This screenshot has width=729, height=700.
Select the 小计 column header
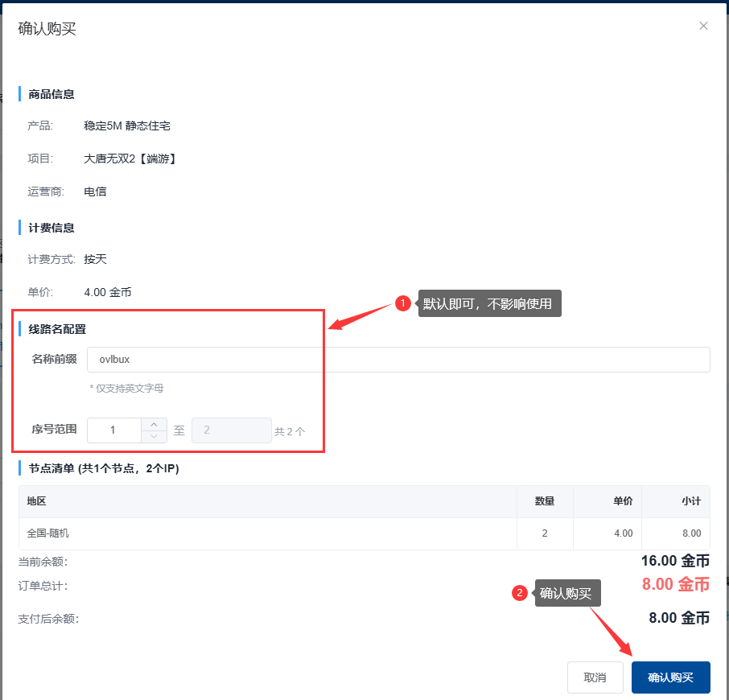pyautogui.click(x=690, y=501)
